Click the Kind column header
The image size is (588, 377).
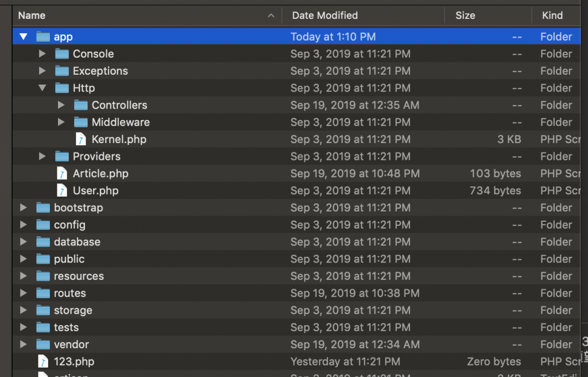click(552, 16)
